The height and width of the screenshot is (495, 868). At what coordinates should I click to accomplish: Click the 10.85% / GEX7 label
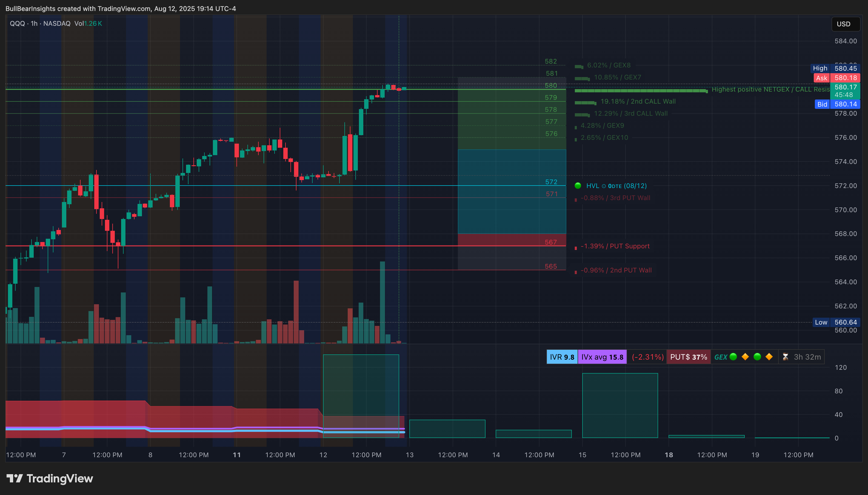click(x=618, y=77)
